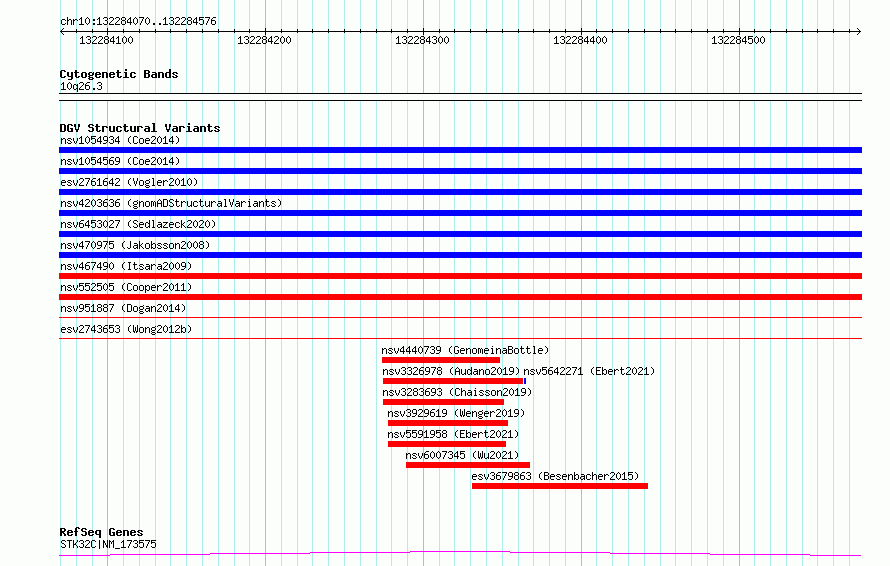Image resolution: width=890 pixels, height=566 pixels.
Task: Click the nsv5591958 (Ebert2021) label
Action: click(453, 434)
